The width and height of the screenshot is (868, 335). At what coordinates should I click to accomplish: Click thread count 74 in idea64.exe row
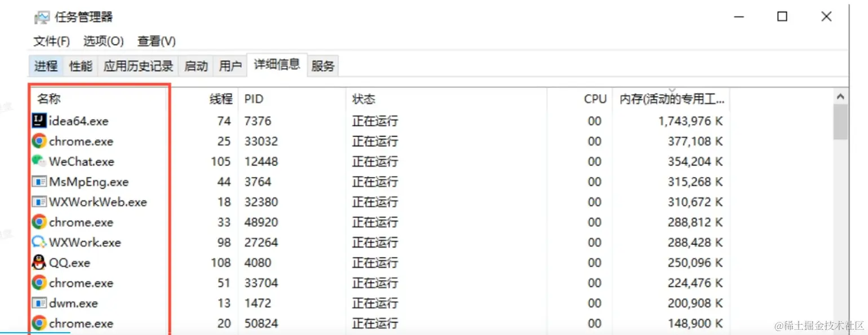pyautogui.click(x=224, y=121)
